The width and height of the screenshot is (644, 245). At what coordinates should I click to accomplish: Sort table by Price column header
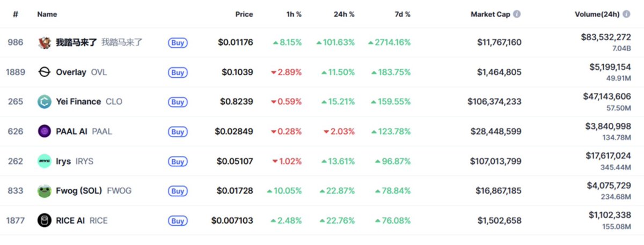244,14
